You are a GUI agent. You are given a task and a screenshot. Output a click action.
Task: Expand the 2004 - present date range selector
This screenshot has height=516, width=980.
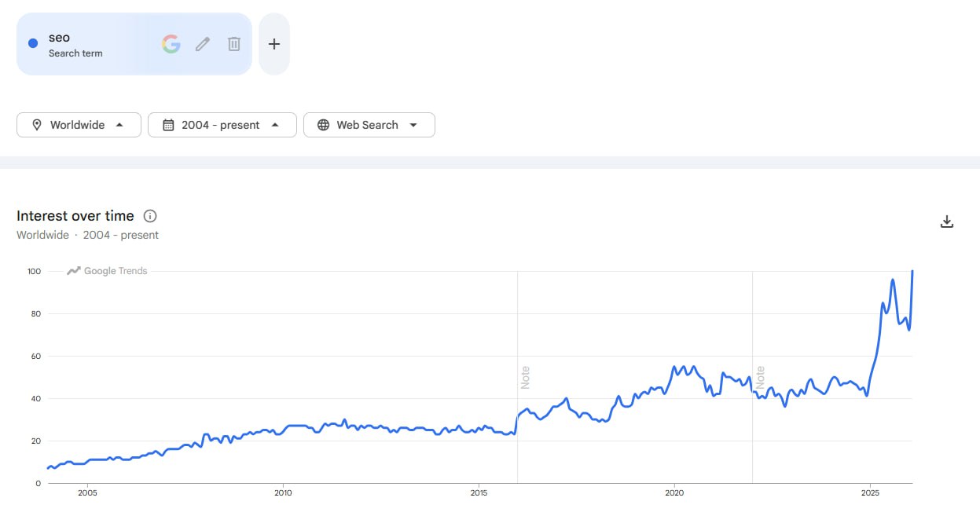[x=222, y=125]
